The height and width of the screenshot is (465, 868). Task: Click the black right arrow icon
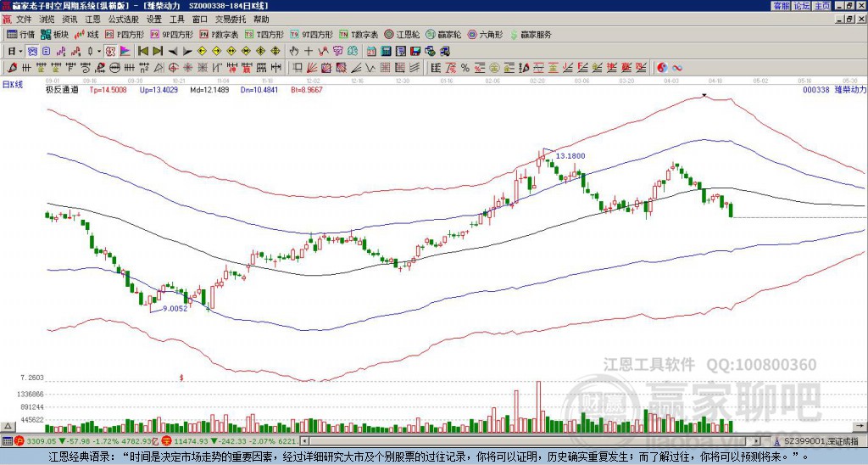[x=187, y=52]
